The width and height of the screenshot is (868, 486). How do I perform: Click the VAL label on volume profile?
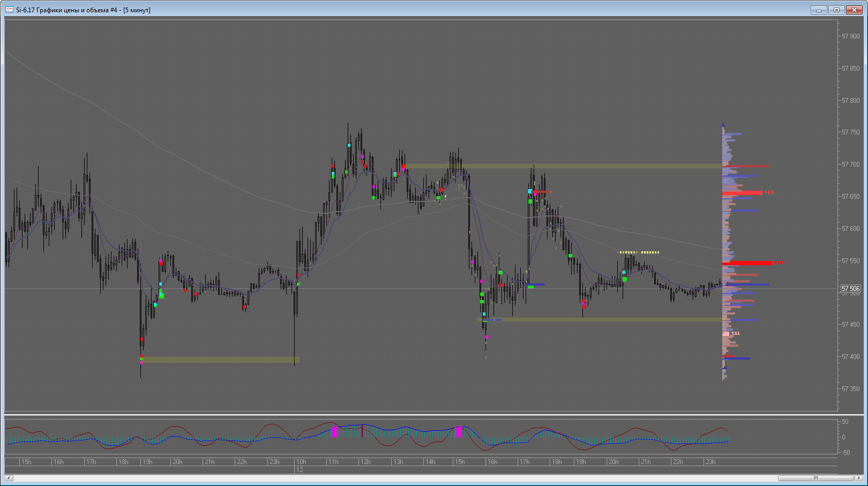(x=736, y=333)
